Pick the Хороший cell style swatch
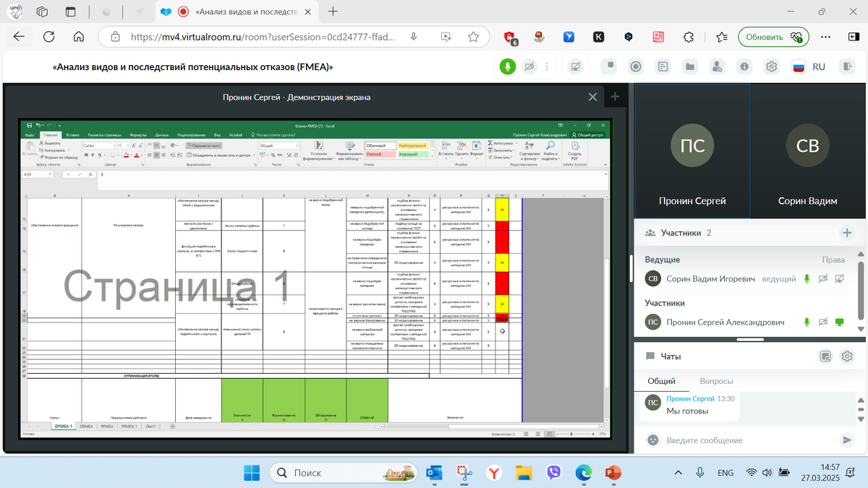 coord(412,154)
